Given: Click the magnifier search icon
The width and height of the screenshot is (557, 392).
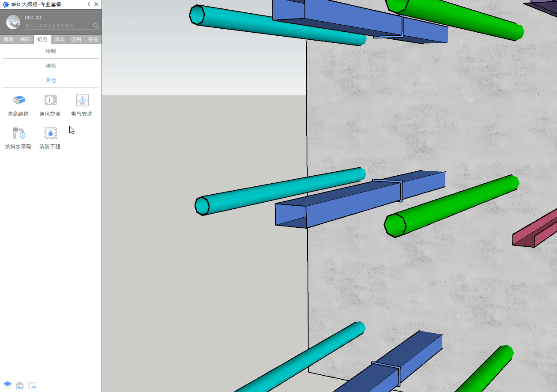Looking at the screenshot, I should coord(95,26).
